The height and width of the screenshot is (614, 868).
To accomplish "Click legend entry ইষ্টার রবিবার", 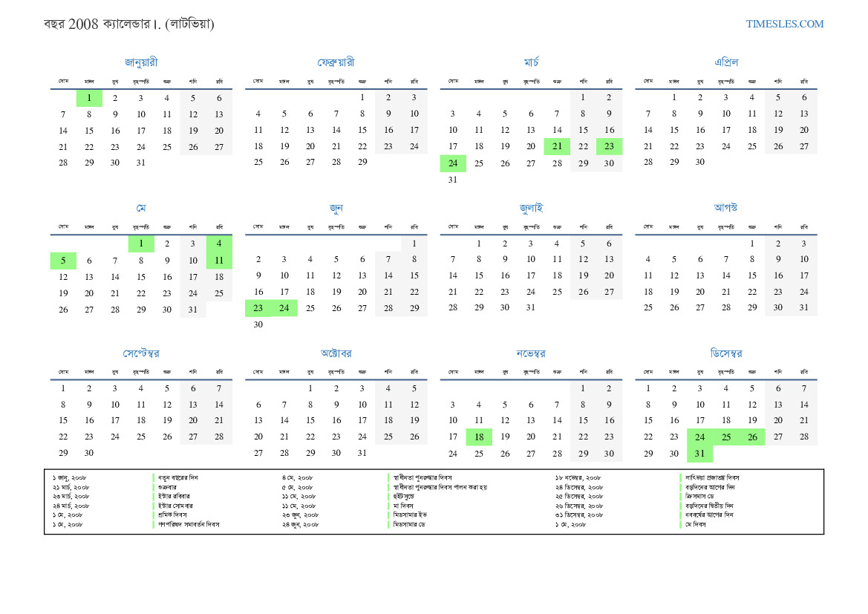I will point(174,497).
